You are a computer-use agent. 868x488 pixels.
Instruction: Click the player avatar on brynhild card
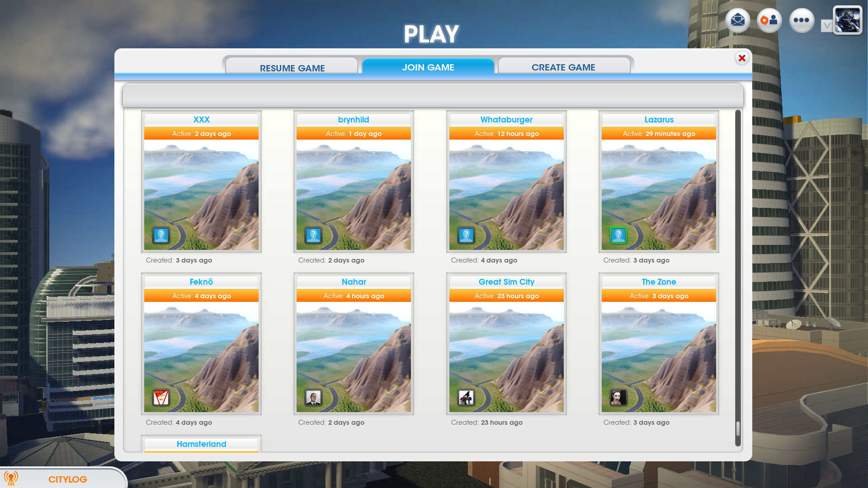(313, 235)
